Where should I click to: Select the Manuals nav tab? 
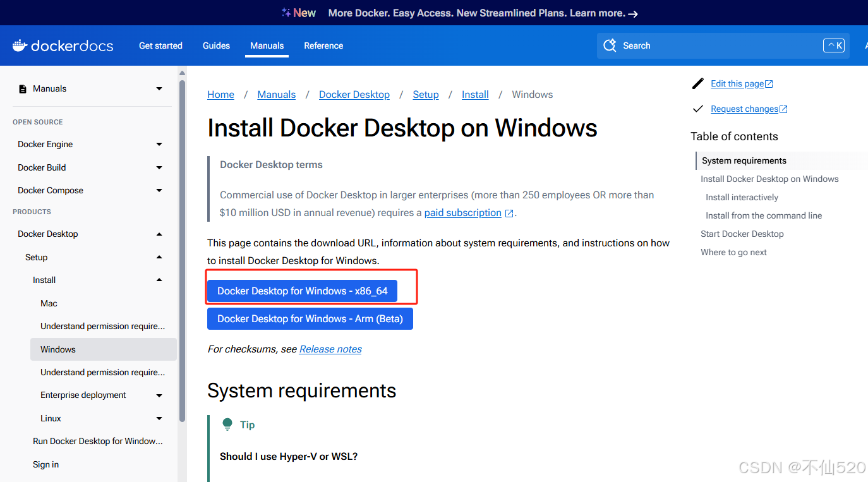tap(267, 45)
